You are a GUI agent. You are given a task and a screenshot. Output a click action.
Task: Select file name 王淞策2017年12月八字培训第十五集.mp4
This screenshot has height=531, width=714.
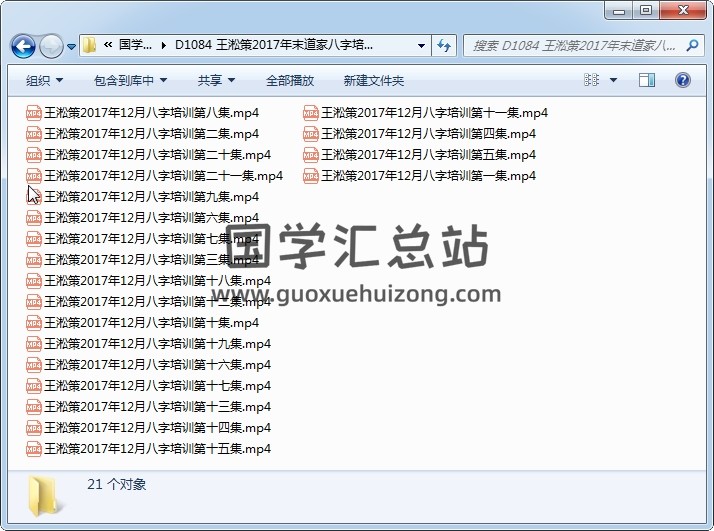tap(158, 449)
